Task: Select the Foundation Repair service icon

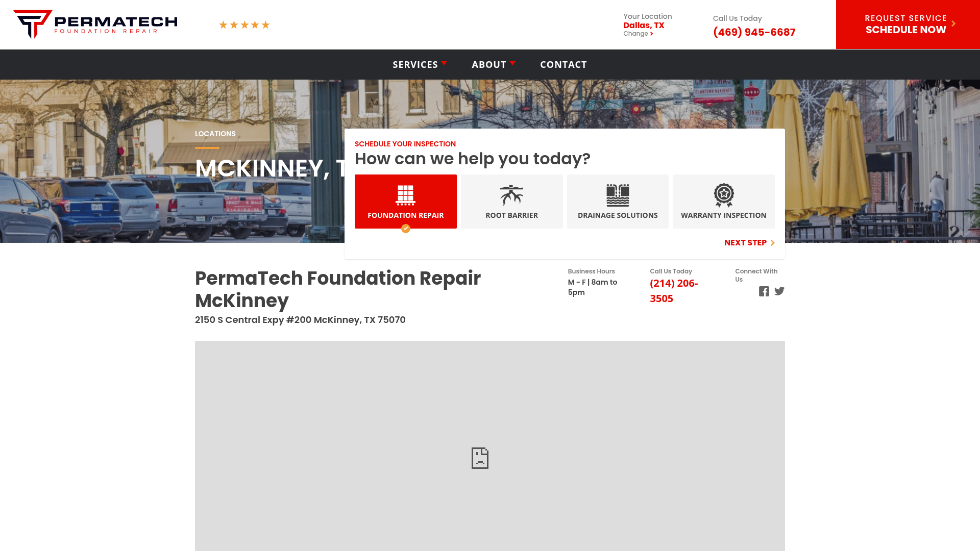Action: point(406,195)
